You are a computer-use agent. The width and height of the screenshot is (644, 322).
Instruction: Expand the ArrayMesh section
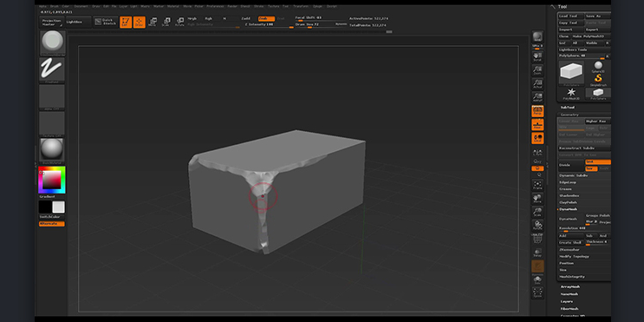click(570, 286)
